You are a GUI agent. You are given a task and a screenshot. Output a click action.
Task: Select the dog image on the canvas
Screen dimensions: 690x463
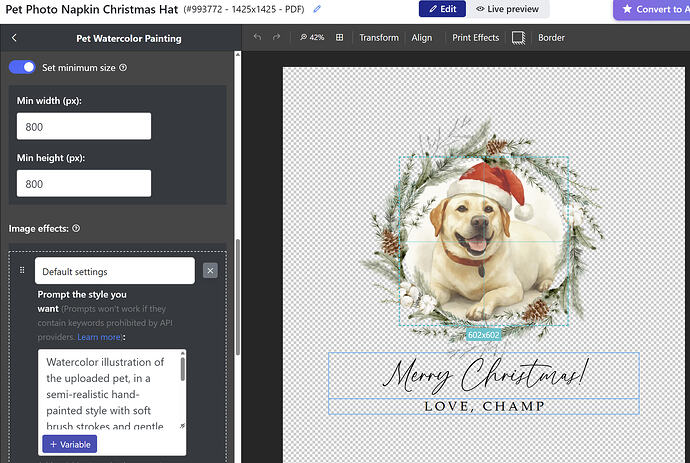click(484, 241)
